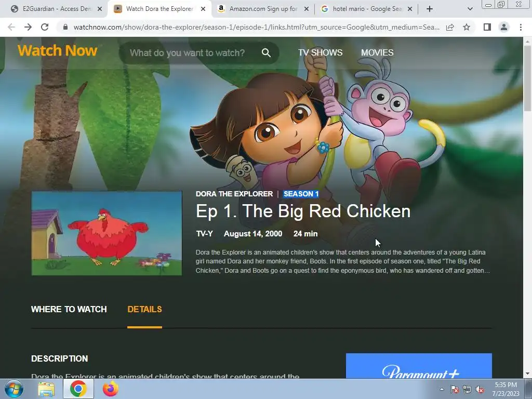532x399 pixels.
Task: Click the scrollbar down arrow
Action: (x=527, y=374)
